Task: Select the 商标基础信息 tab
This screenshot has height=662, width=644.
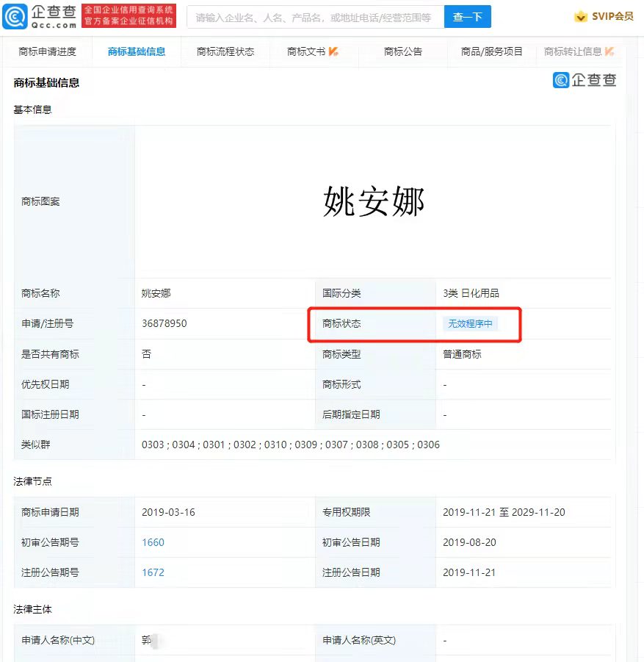Action: (x=137, y=51)
